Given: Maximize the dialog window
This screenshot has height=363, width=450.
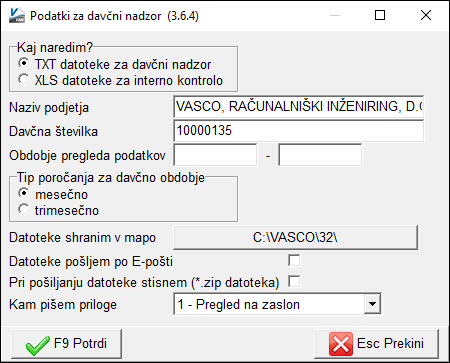Looking at the screenshot, I should click(x=380, y=15).
